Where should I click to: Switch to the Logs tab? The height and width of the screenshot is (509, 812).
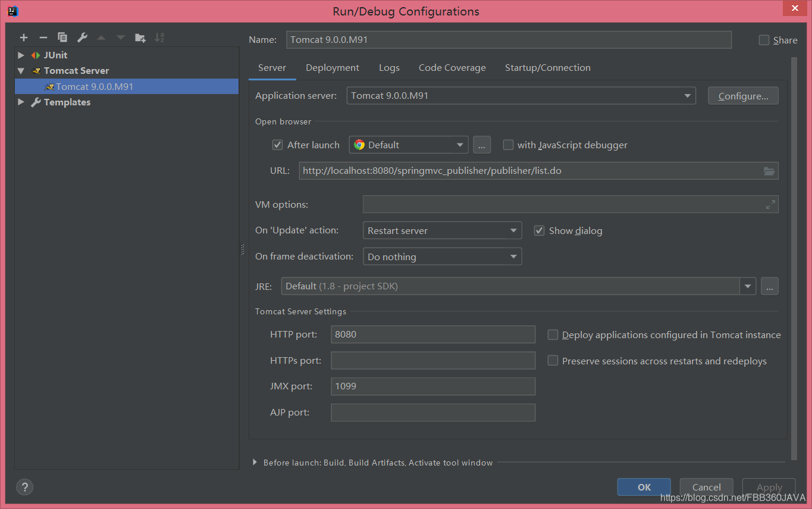tap(389, 68)
